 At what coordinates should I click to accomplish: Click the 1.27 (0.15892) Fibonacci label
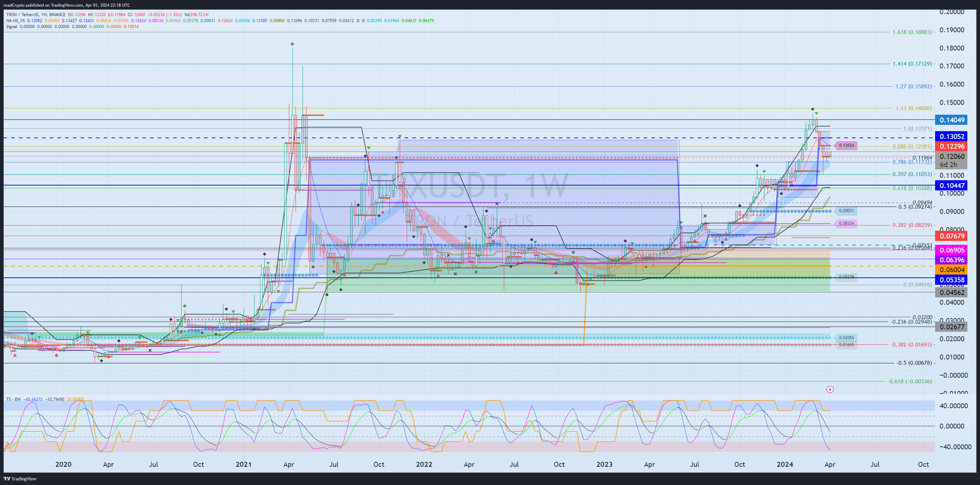pyautogui.click(x=913, y=86)
